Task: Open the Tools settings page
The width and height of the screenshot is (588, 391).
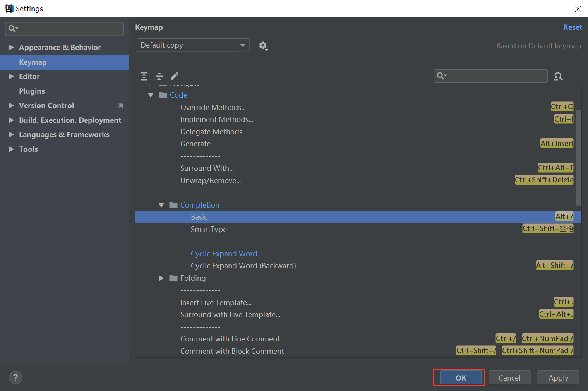Action: click(x=28, y=149)
